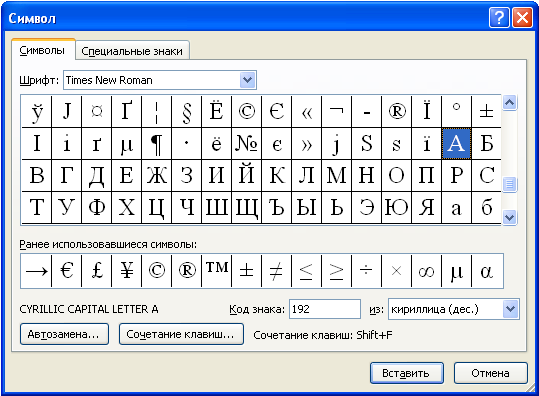
Task: Click the Вставить button
Action: [406, 373]
